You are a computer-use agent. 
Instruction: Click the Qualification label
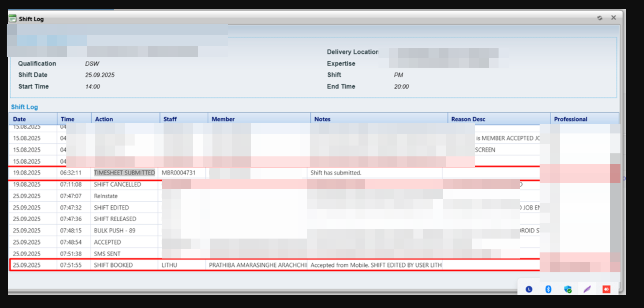37,64
